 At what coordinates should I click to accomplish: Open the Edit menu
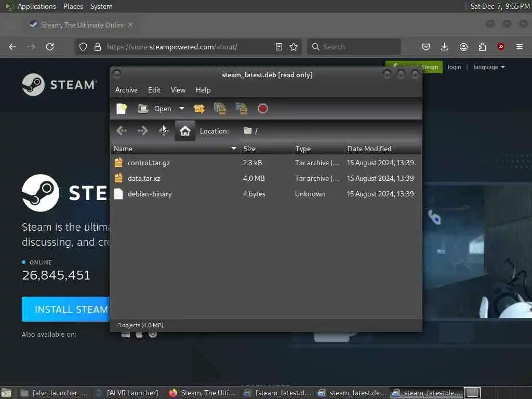(x=154, y=90)
